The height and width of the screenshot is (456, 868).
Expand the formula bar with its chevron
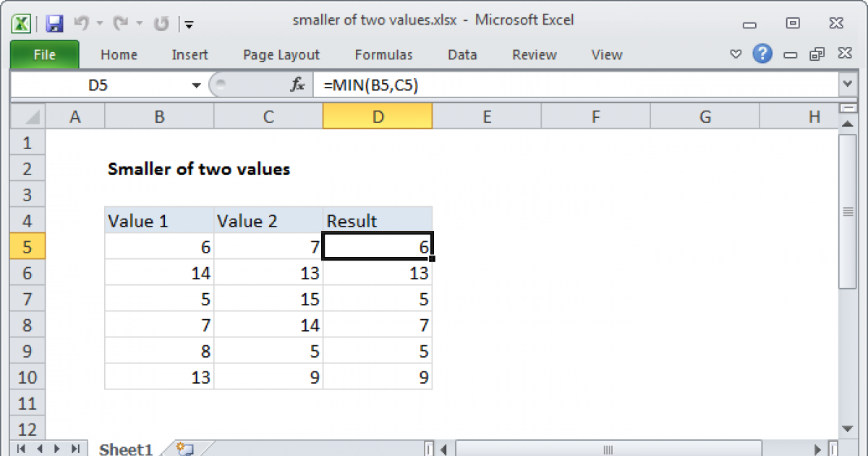847,84
